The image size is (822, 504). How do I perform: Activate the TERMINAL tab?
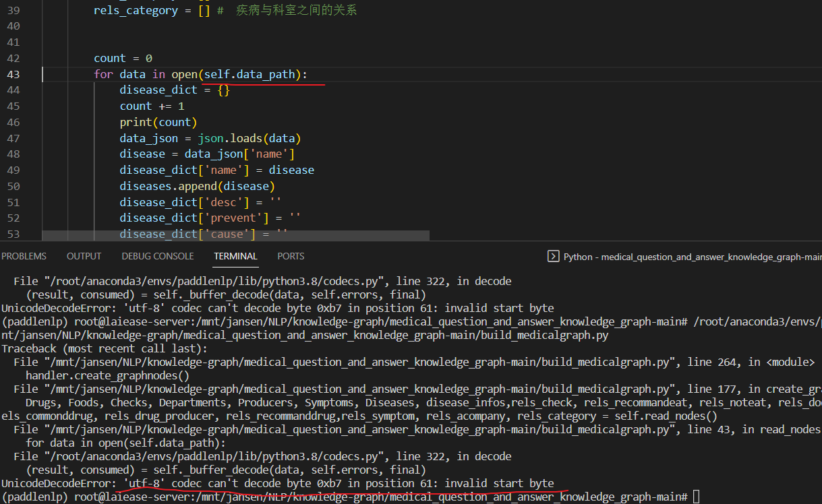point(235,256)
